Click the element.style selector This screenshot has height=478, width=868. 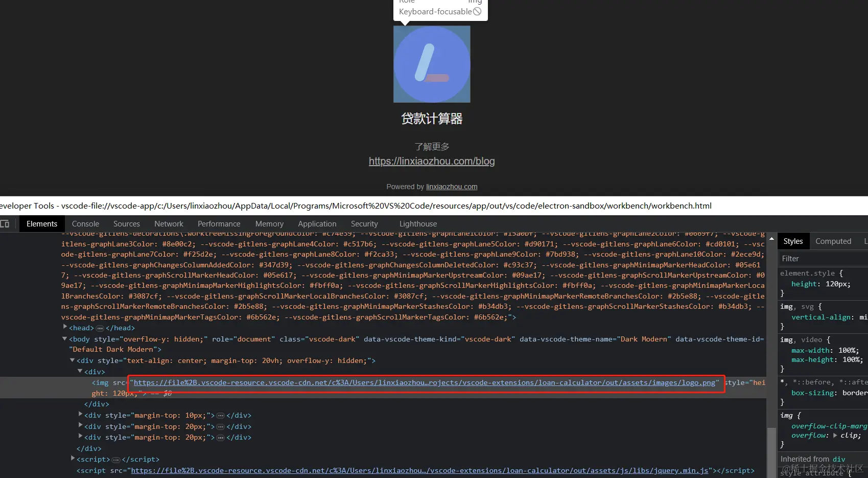point(807,274)
